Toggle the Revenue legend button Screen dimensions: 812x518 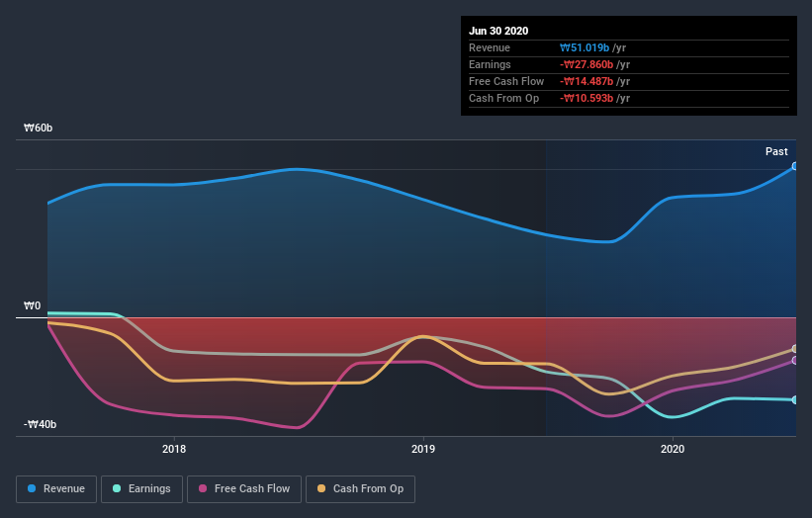56,489
